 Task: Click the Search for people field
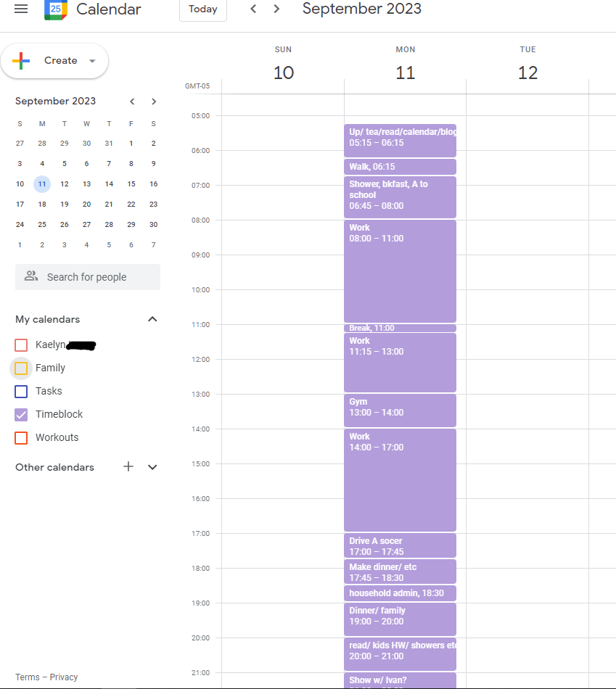(87, 277)
